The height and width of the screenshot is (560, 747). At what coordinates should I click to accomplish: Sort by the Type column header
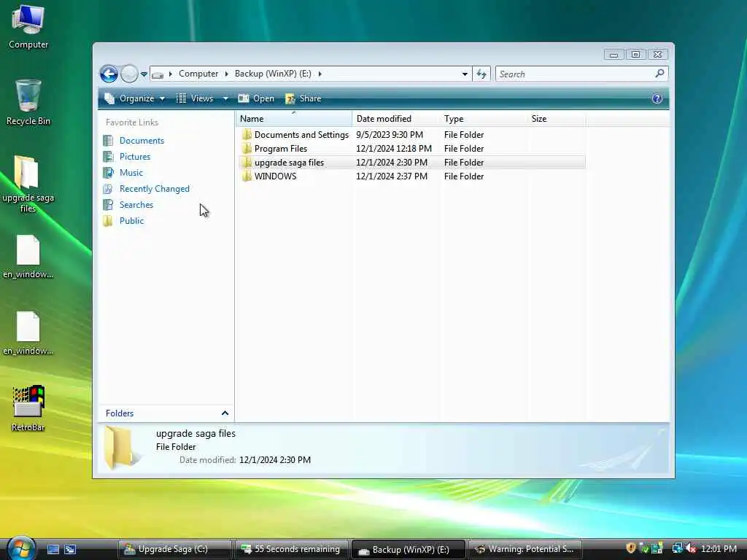[484, 119]
